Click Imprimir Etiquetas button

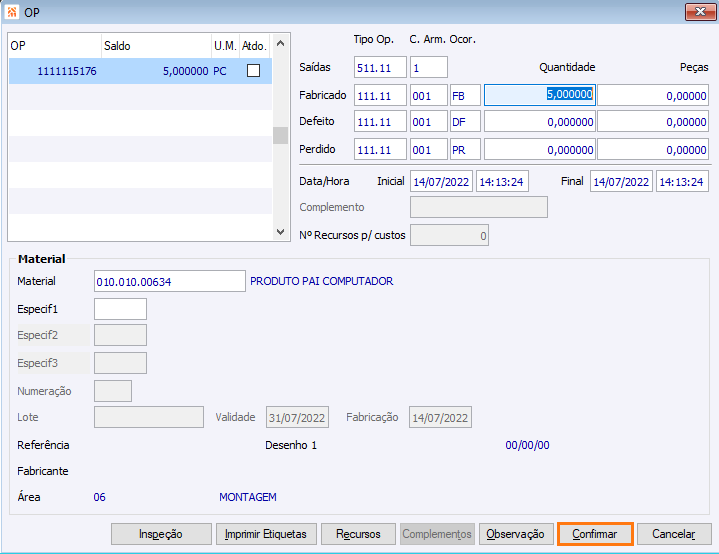(x=266, y=534)
